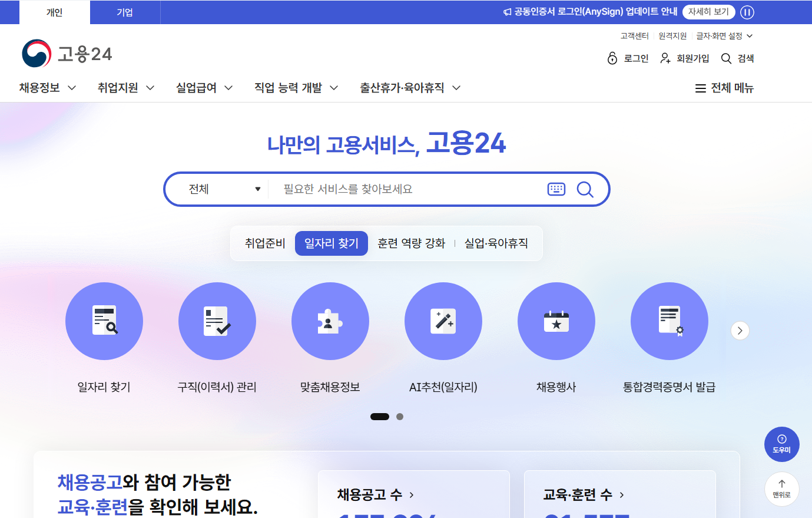Expand the 글자·화면 설정 dropdown
The height and width of the screenshot is (518, 812).
(x=724, y=36)
